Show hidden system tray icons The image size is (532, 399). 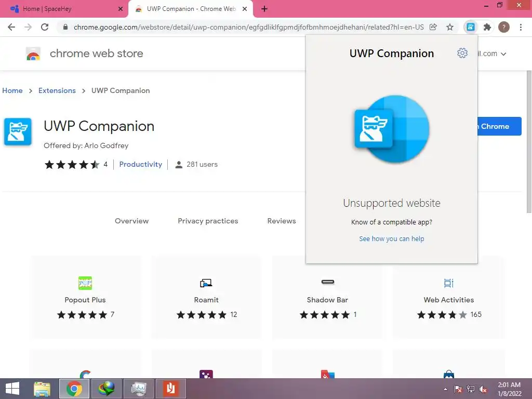click(x=445, y=389)
